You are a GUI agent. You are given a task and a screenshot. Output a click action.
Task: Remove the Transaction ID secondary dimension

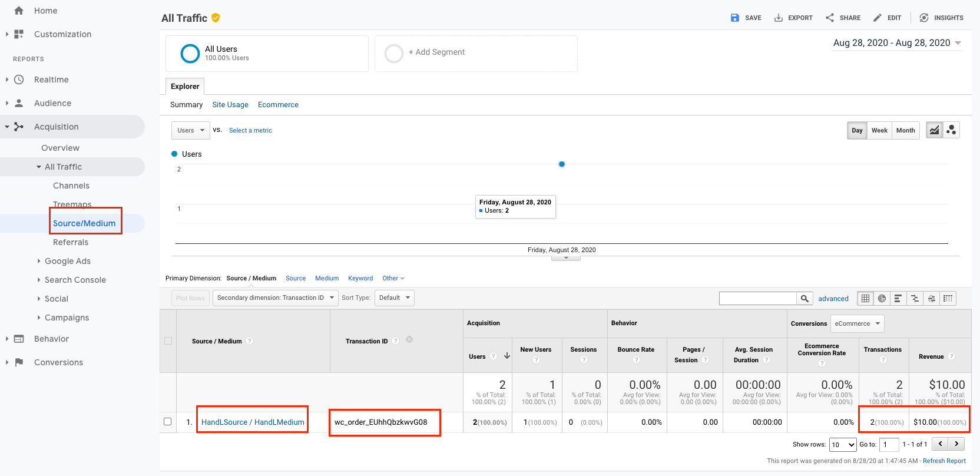(x=409, y=339)
